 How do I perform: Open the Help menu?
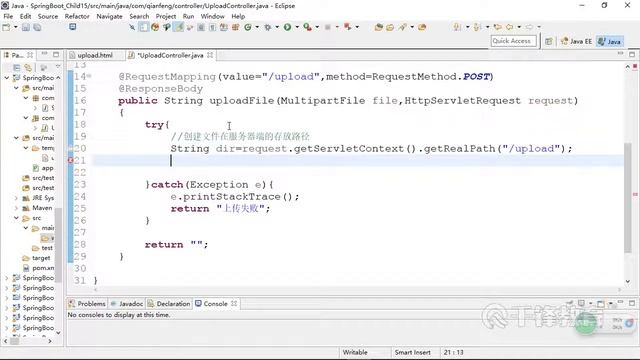(x=238, y=16)
